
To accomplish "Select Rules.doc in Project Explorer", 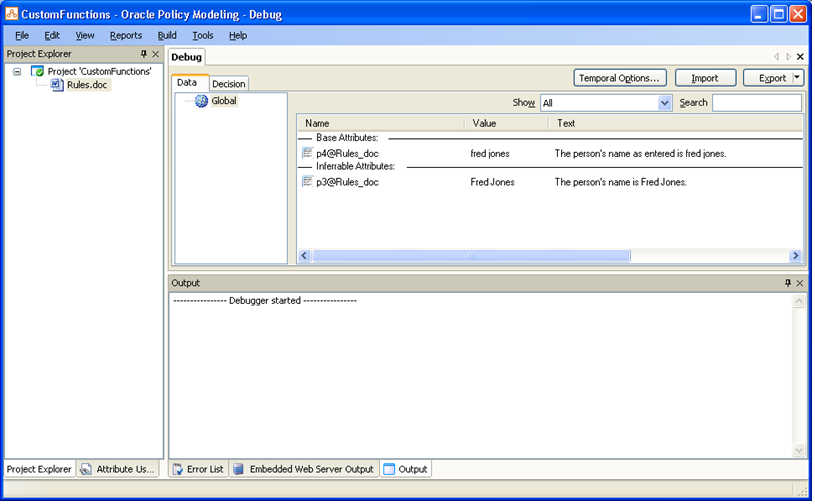I will pos(87,85).
